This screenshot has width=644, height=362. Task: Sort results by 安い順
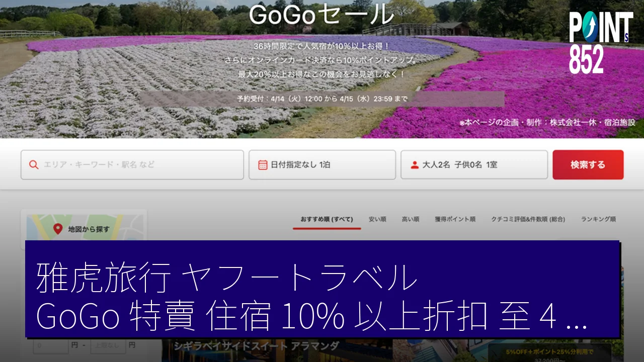click(377, 219)
